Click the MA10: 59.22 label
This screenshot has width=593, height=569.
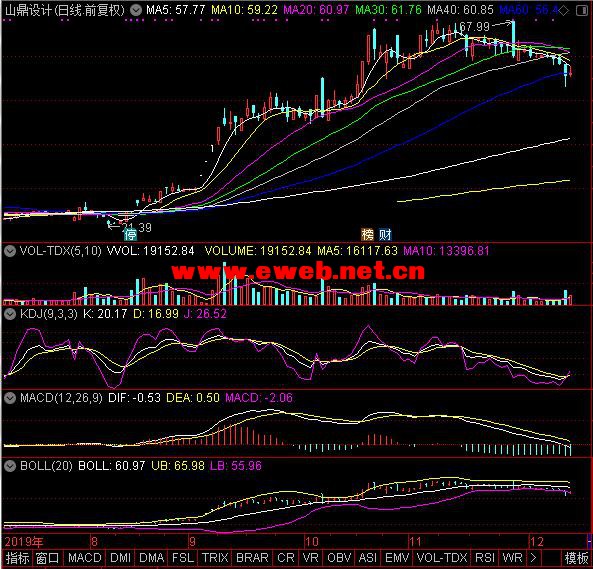(244, 10)
